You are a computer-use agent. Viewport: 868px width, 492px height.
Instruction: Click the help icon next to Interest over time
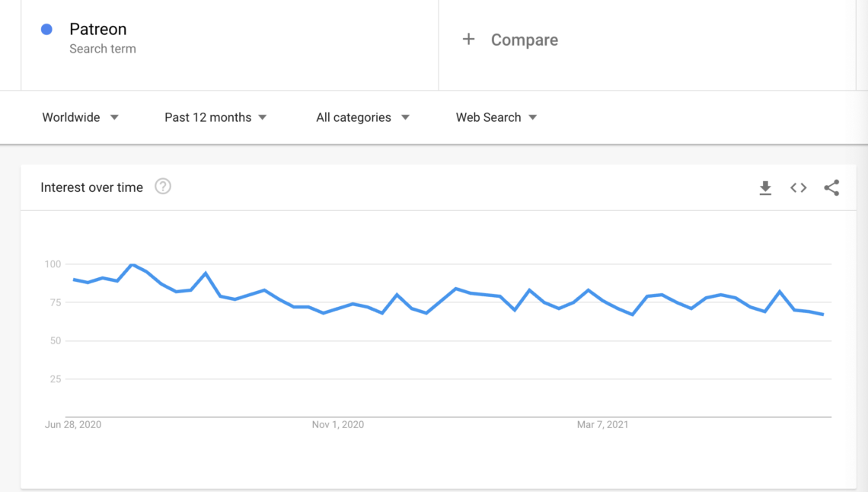pos(163,186)
